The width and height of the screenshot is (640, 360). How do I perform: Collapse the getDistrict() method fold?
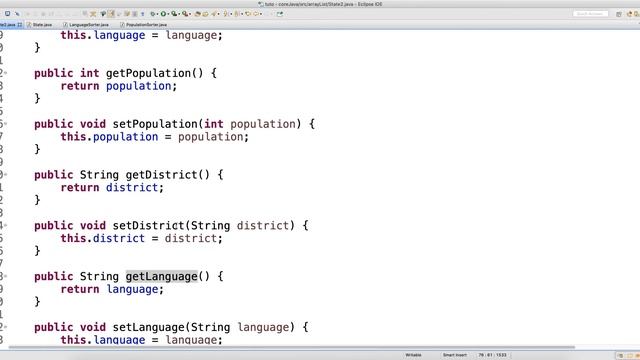[x=5, y=175]
